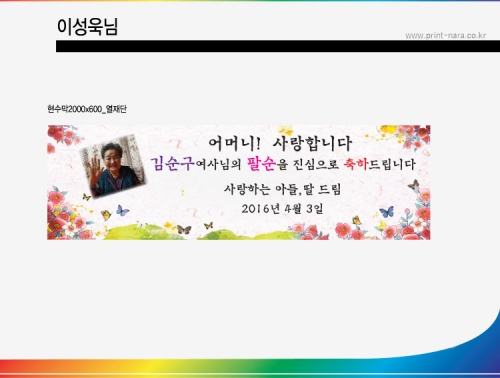Viewport: 500px width, 378px height.
Task: Click the brown butterfly near right edge
Action: tap(413, 184)
